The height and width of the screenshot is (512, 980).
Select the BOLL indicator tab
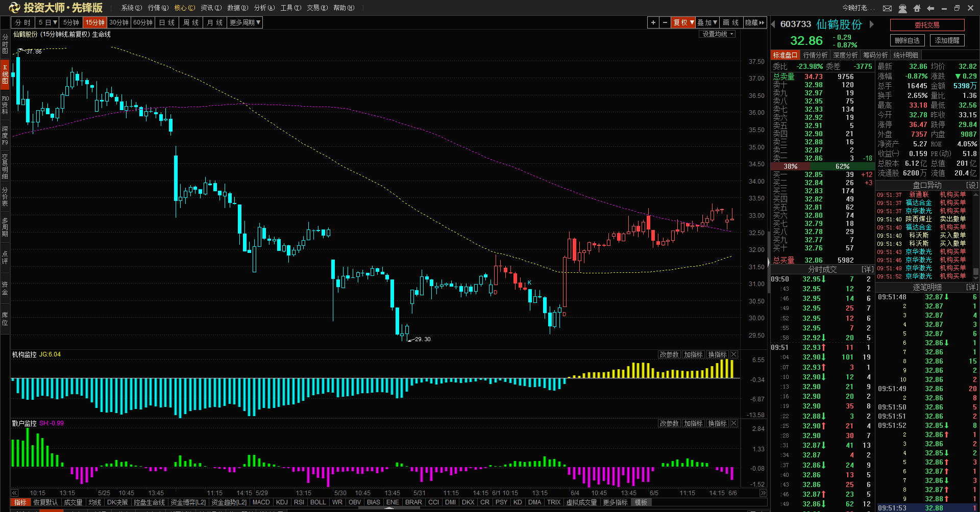[318, 502]
